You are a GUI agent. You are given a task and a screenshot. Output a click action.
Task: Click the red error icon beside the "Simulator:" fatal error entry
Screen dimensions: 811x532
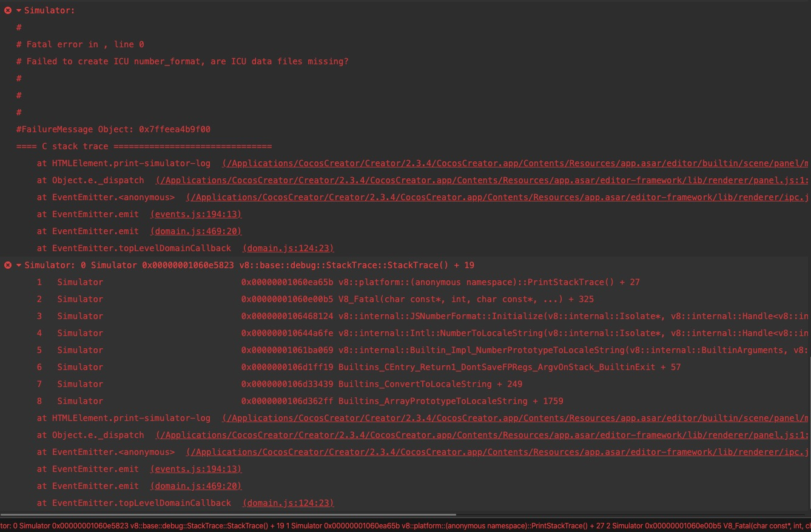(8, 10)
